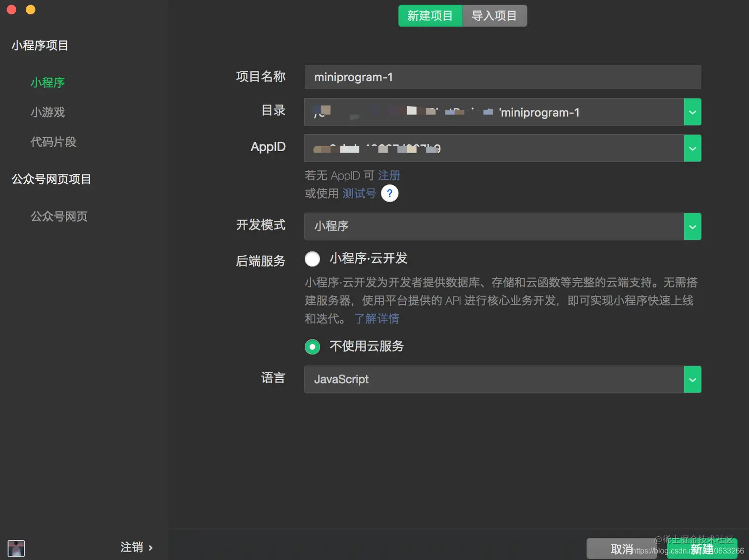Image resolution: width=749 pixels, height=560 pixels.
Task: Click the AppID input field
Action: 494,148
